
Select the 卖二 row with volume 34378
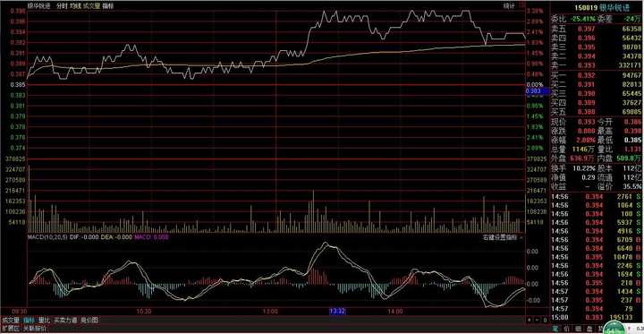coord(597,56)
